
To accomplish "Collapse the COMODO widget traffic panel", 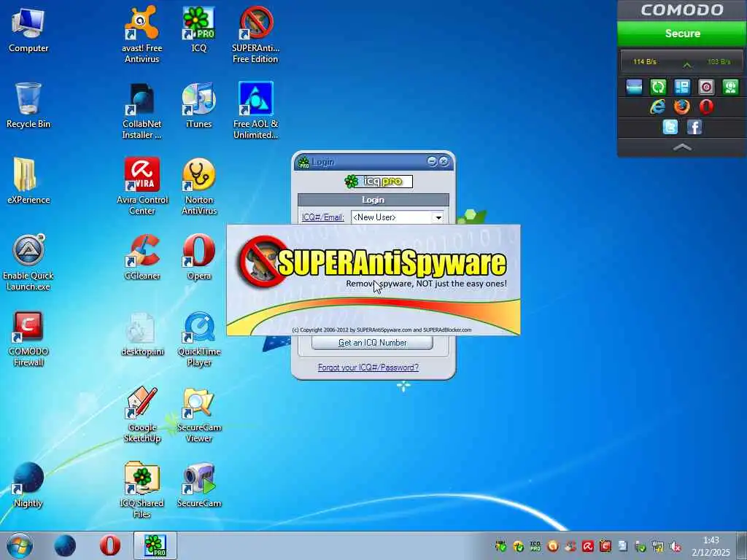I will (686, 64).
